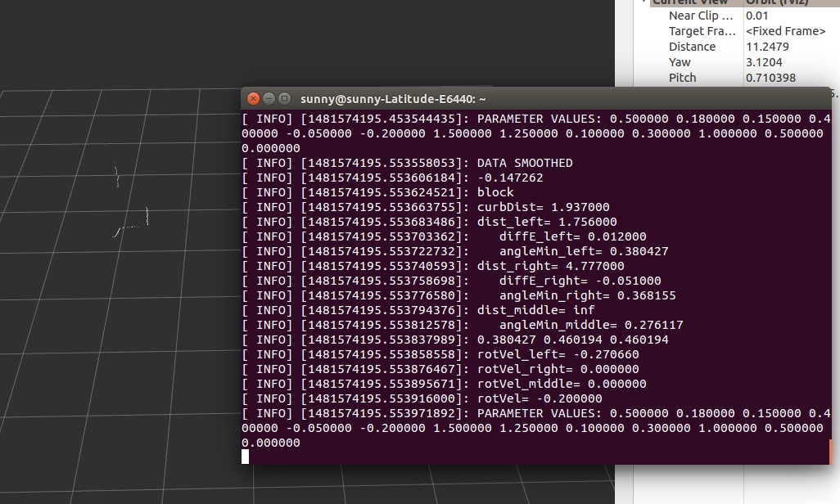Select the 'Yaw' property row label
840x504 pixels.
tap(680, 63)
